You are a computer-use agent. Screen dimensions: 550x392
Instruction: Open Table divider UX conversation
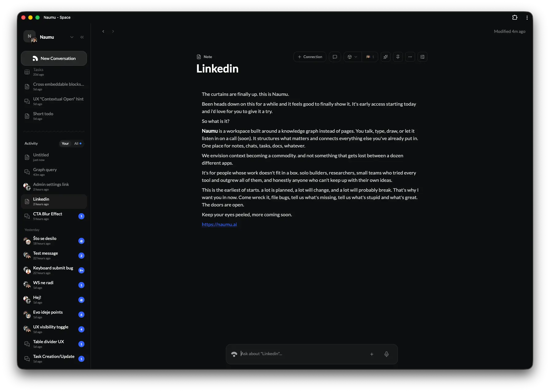(54, 344)
